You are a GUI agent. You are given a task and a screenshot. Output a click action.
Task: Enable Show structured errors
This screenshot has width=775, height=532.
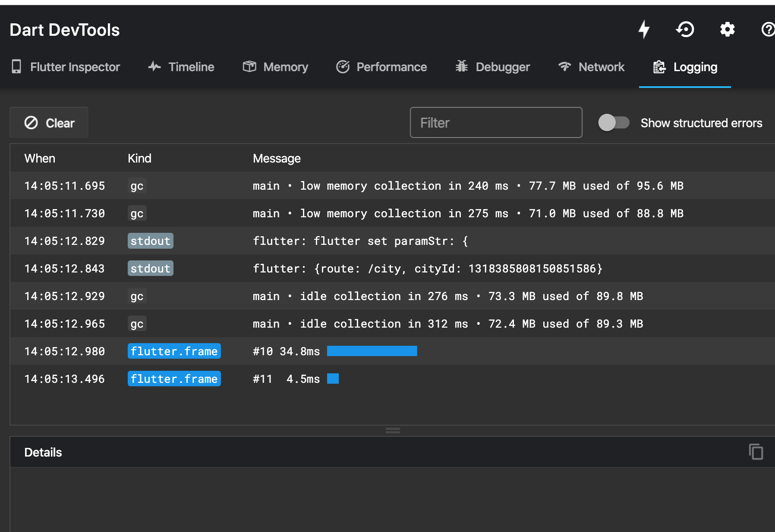pyautogui.click(x=614, y=122)
